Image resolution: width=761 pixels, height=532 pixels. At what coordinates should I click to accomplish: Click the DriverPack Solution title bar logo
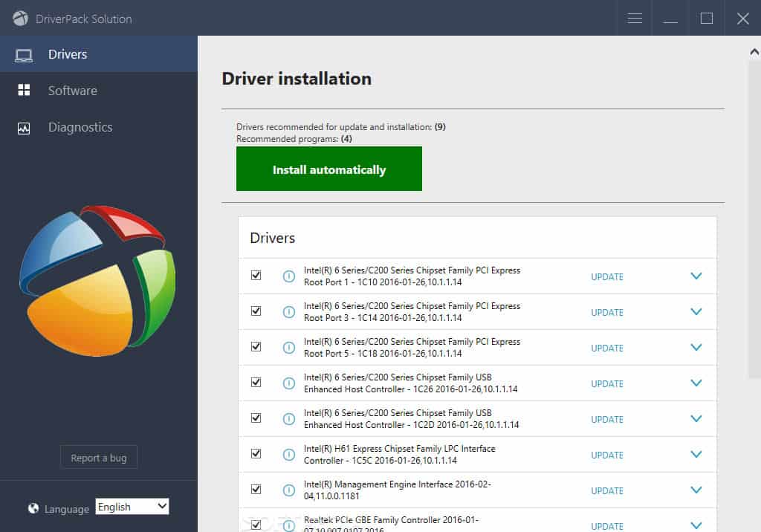[x=20, y=19]
